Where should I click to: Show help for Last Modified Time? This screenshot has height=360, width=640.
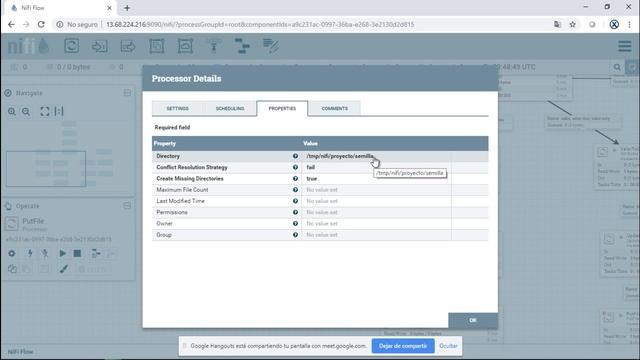point(295,201)
